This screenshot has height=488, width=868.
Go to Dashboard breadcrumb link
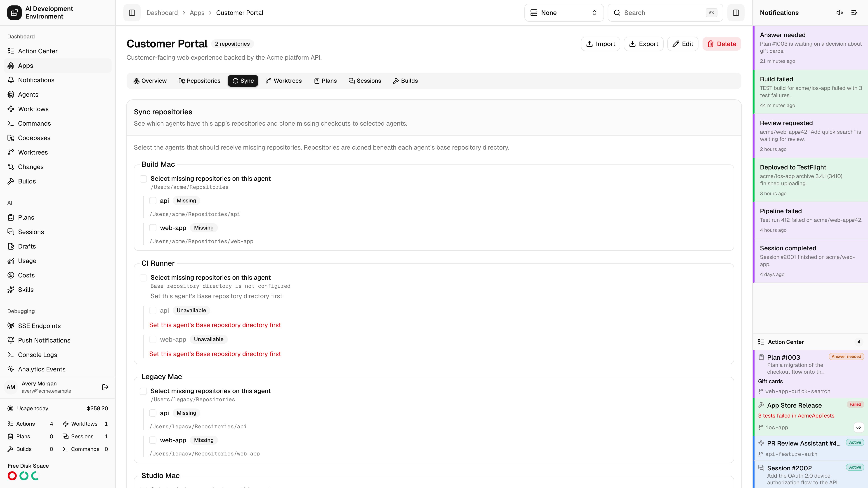[162, 12]
